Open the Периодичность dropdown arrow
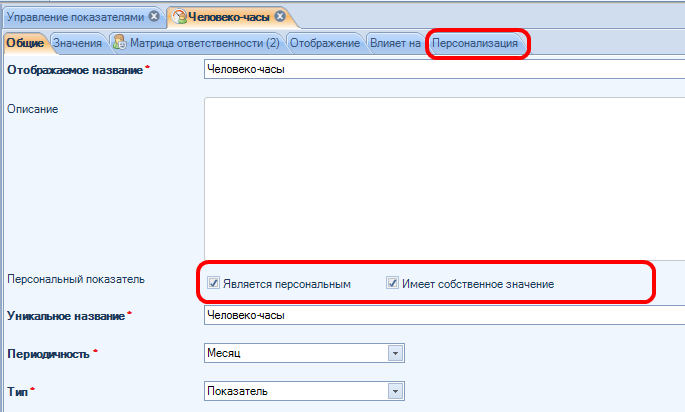This screenshot has height=412, width=685. (x=395, y=354)
